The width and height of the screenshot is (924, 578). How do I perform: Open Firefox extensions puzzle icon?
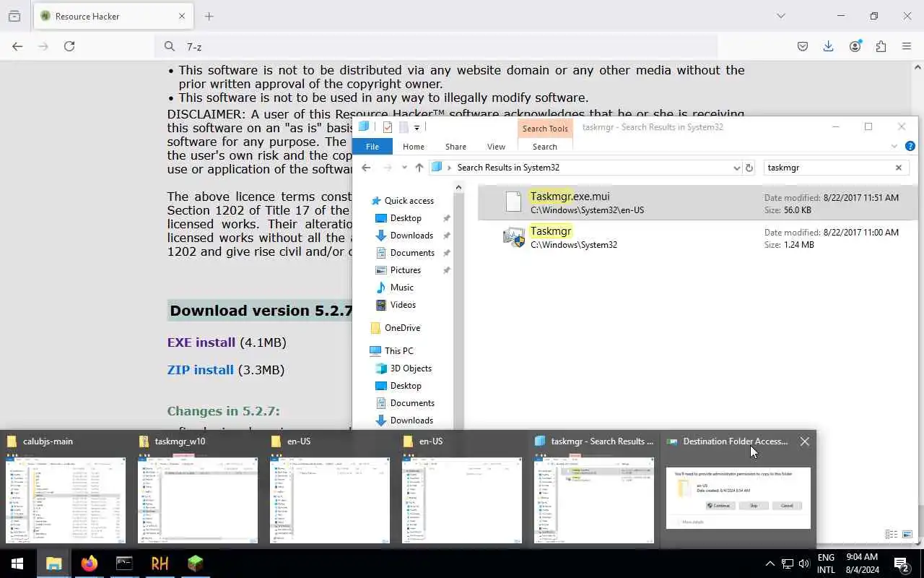(x=881, y=46)
